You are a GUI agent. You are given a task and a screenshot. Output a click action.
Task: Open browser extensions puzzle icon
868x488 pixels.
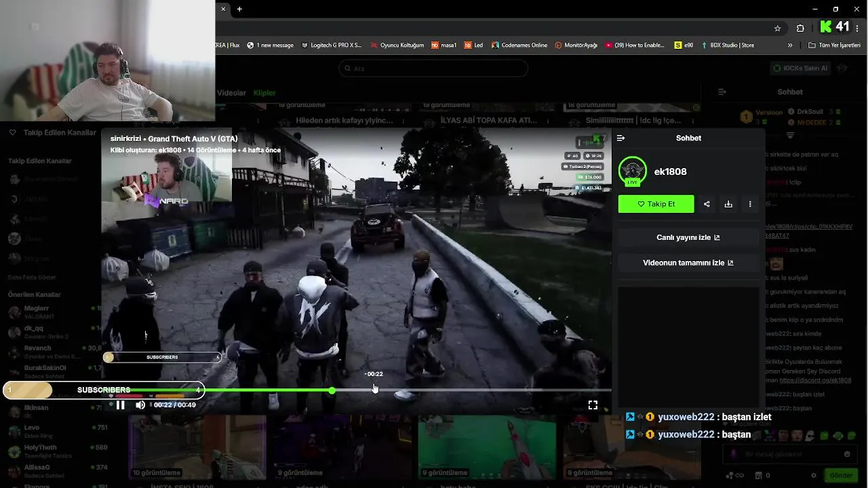point(800,28)
